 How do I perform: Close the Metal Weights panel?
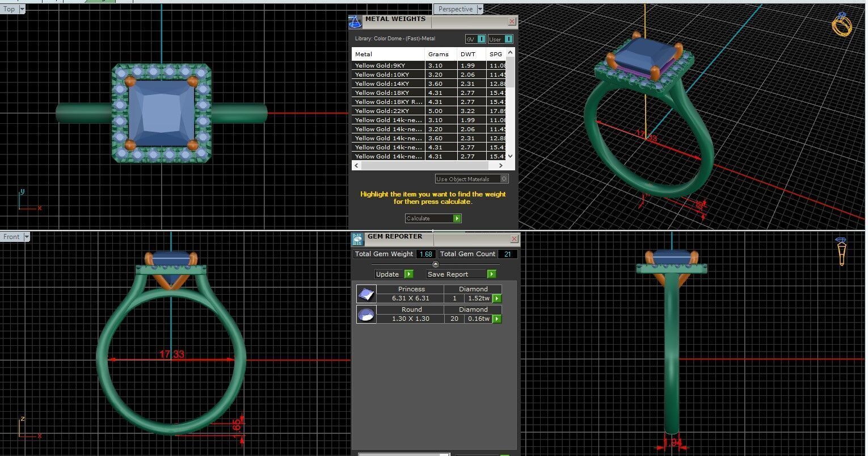pyautogui.click(x=512, y=22)
